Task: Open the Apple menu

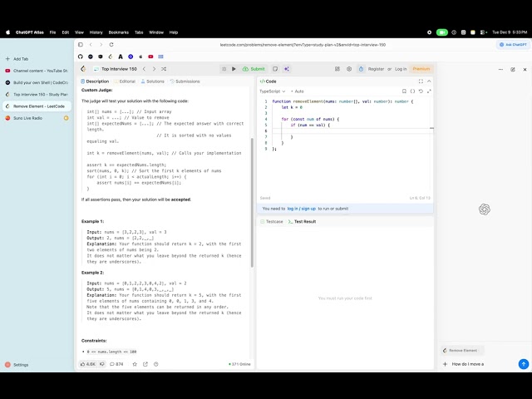Action: point(7,32)
